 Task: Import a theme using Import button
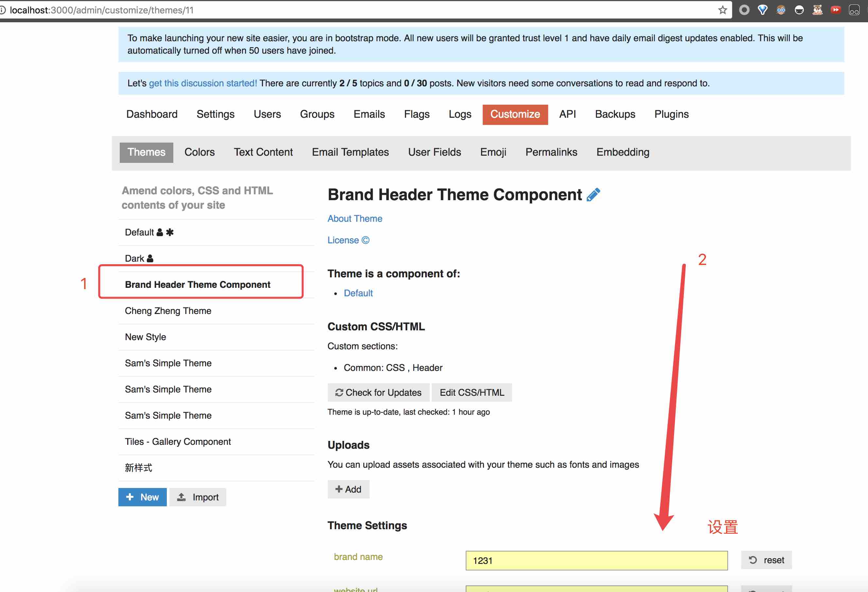pos(198,497)
